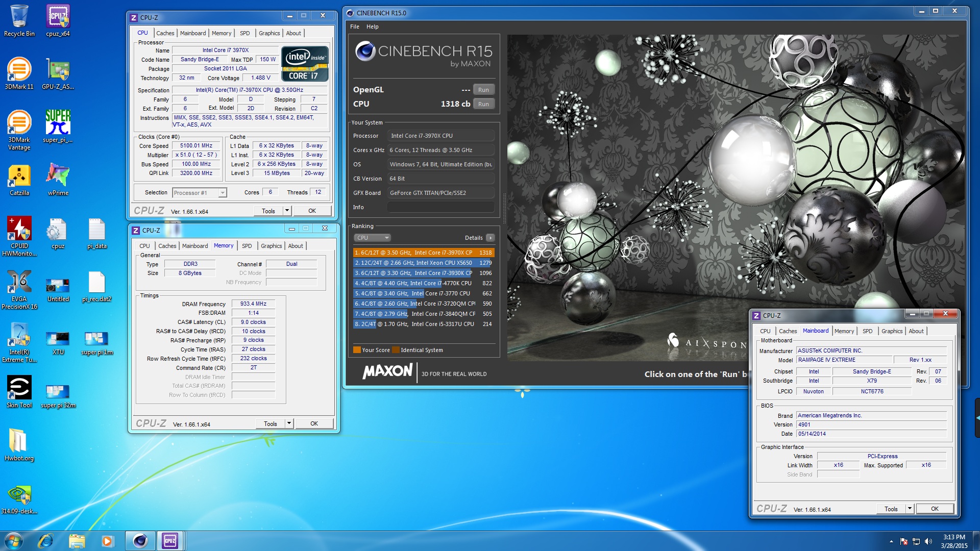Open the Recycle Bin desktop icon
Viewport: 980px width, 551px height.
tap(19, 21)
